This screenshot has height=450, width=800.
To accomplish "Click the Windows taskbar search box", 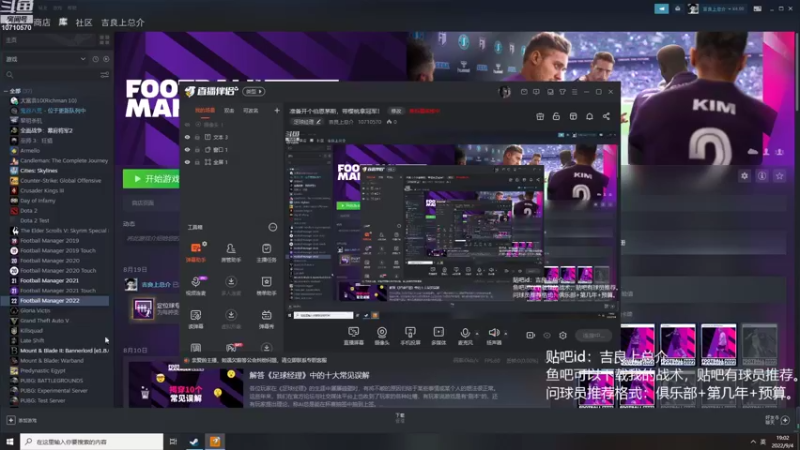I will [92, 442].
